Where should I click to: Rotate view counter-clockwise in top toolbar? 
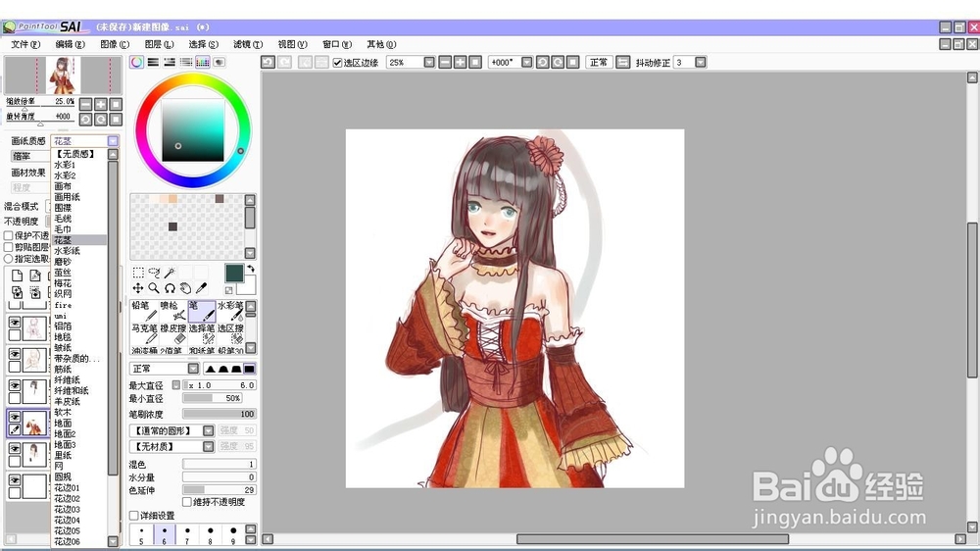point(543,62)
